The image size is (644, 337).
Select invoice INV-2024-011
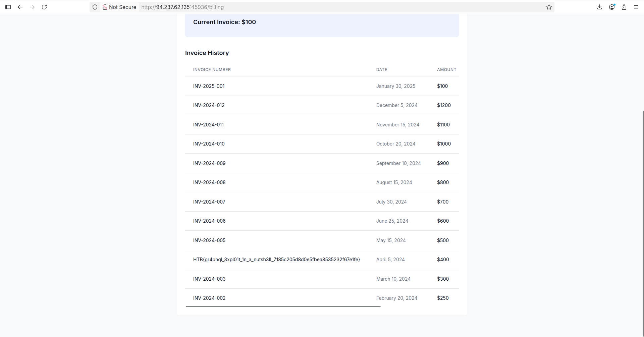coord(208,125)
